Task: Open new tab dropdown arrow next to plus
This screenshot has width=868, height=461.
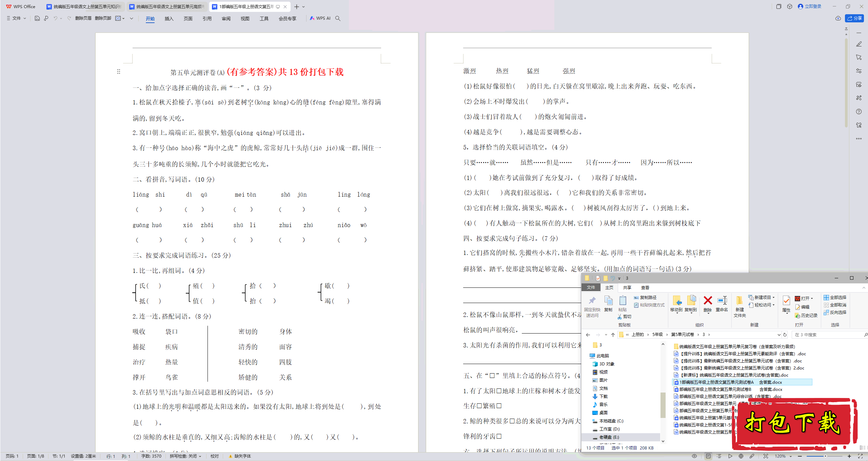Action: click(303, 7)
